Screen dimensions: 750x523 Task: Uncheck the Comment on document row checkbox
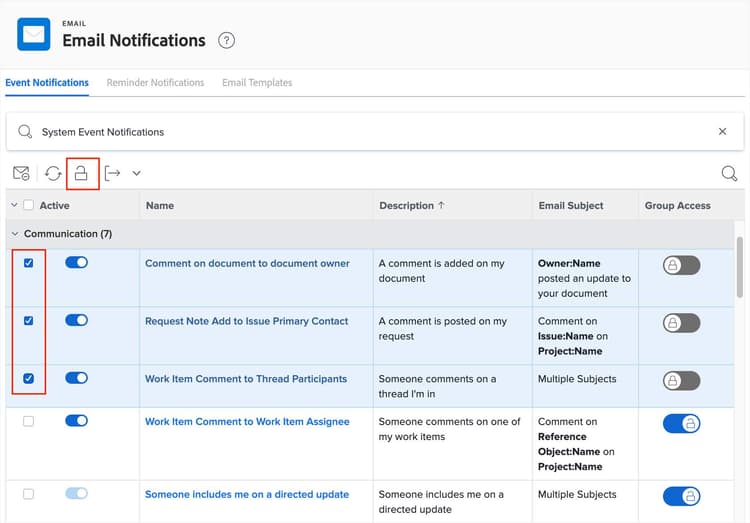(28, 263)
